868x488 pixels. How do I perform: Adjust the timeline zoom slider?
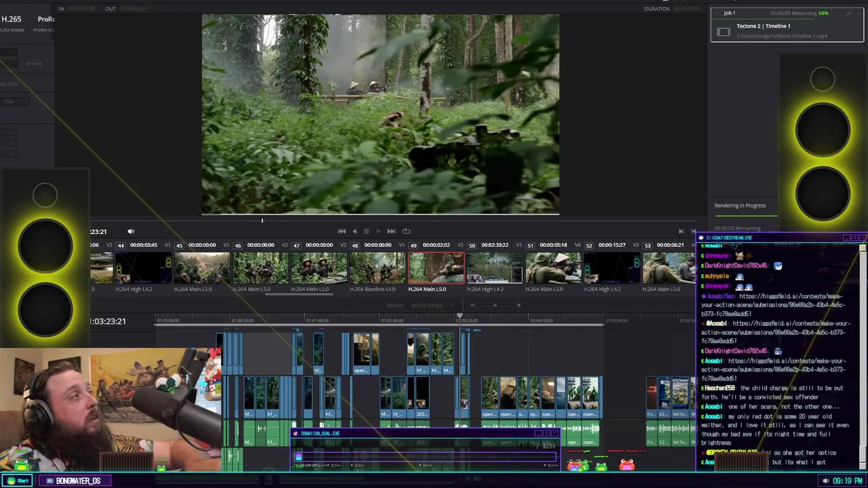click(x=495, y=305)
